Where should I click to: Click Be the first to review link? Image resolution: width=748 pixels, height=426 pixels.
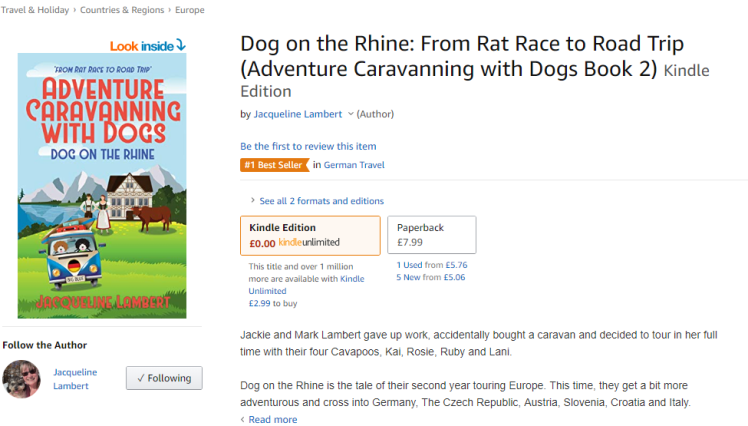coord(308,147)
